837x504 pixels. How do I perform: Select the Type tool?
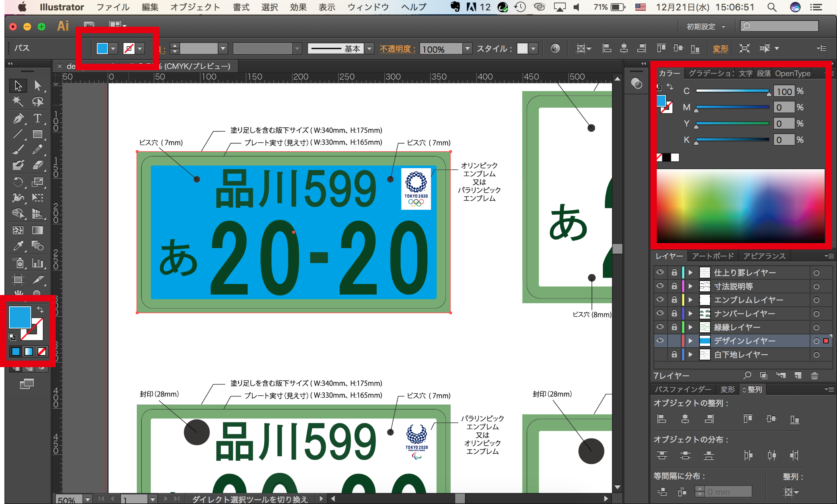[x=38, y=118]
